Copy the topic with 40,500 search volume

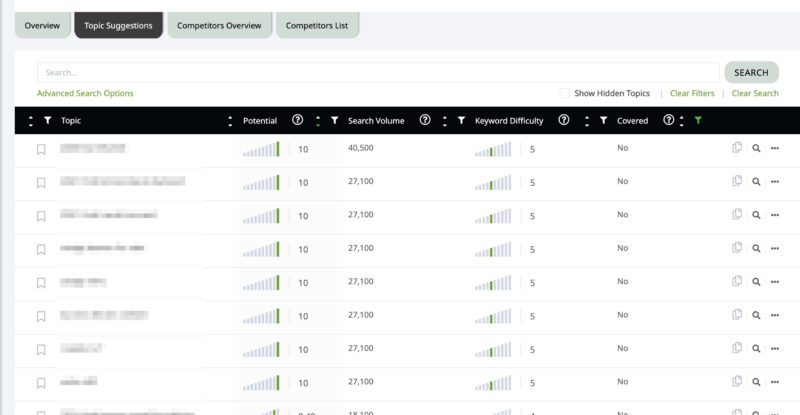737,148
